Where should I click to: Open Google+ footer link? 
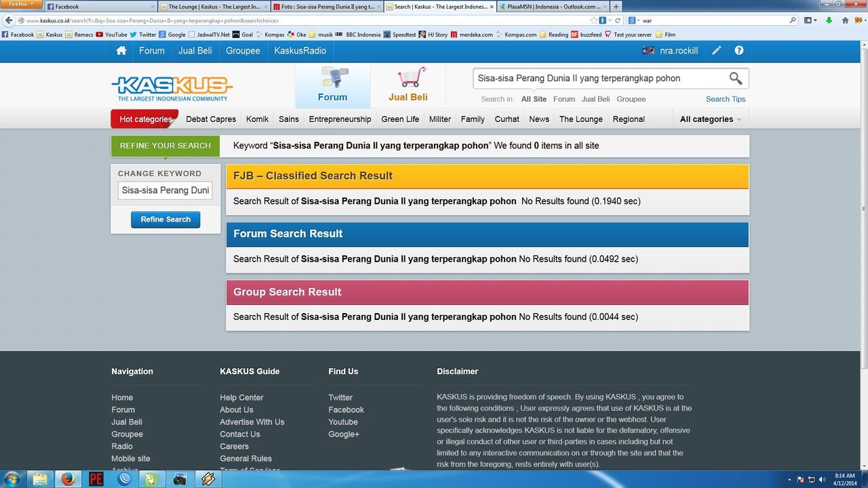344,434
